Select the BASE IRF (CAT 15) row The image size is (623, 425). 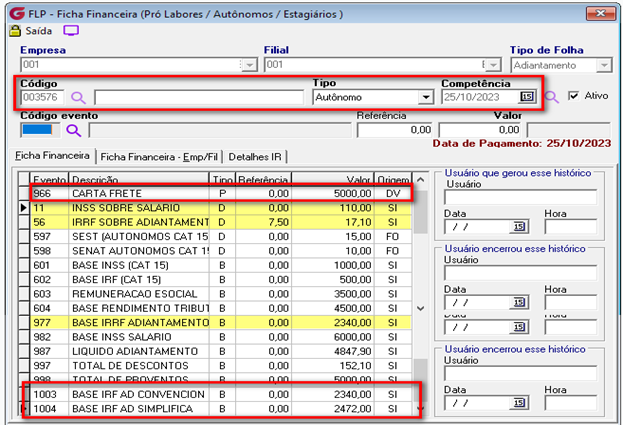pyautogui.click(x=221, y=280)
